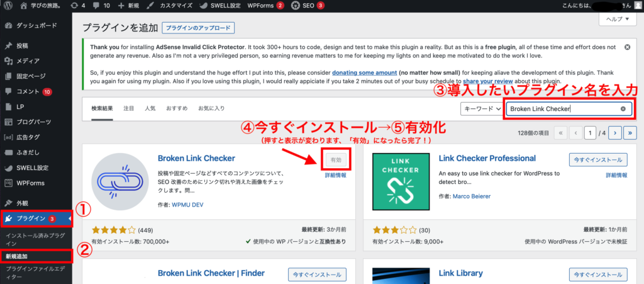The image size is (644, 284).
Task: Open 詳細情報 for Broken Link Checker
Action: coord(336,175)
